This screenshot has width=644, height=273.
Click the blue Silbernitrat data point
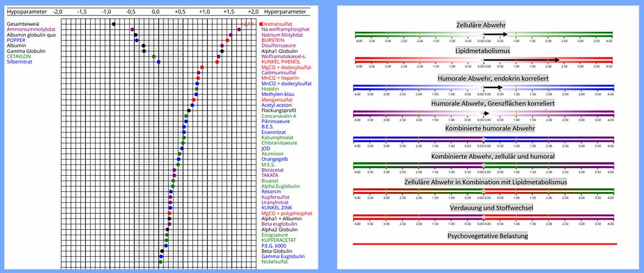pyautogui.click(x=159, y=62)
